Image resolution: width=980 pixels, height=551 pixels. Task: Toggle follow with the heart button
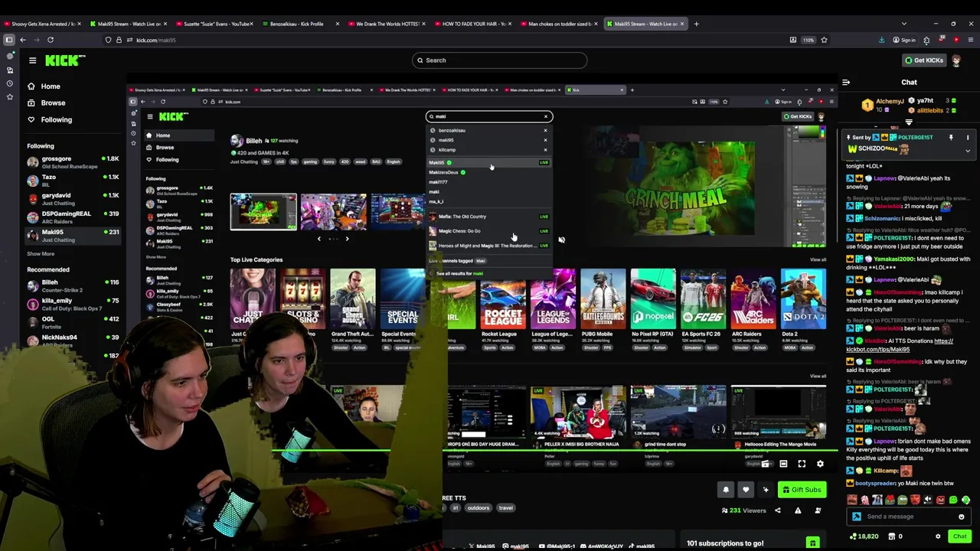[746, 490]
